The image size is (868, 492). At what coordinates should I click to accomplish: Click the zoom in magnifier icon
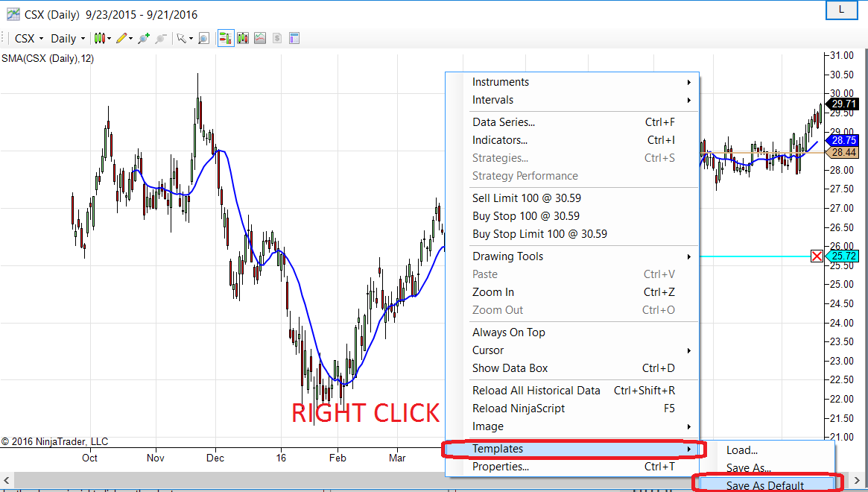pos(143,38)
